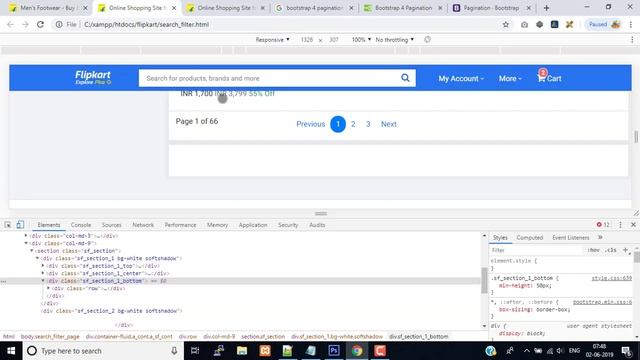This screenshot has height=360, width=640.
Task: Toggle :hov element state
Action: tap(593, 250)
